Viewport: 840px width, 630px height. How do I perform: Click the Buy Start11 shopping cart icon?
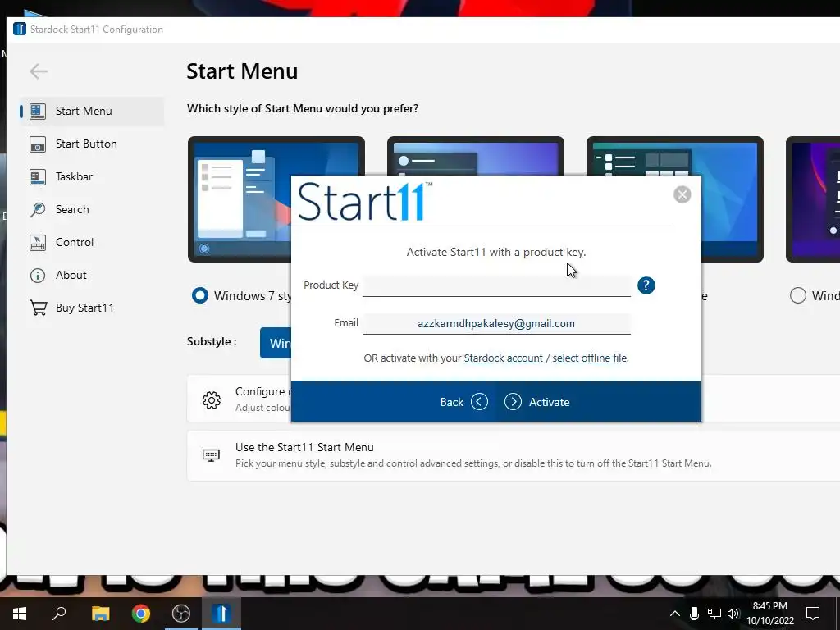coord(38,308)
